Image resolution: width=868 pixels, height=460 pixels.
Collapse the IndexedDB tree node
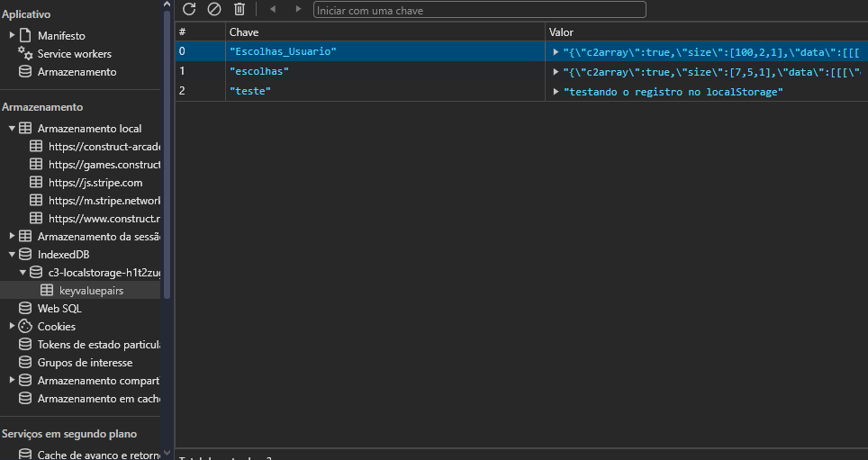click(x=13, y=254)
